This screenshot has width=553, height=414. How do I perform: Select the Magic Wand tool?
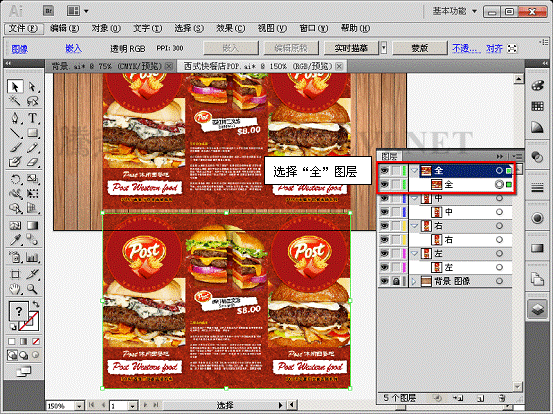tap(15, 102)
